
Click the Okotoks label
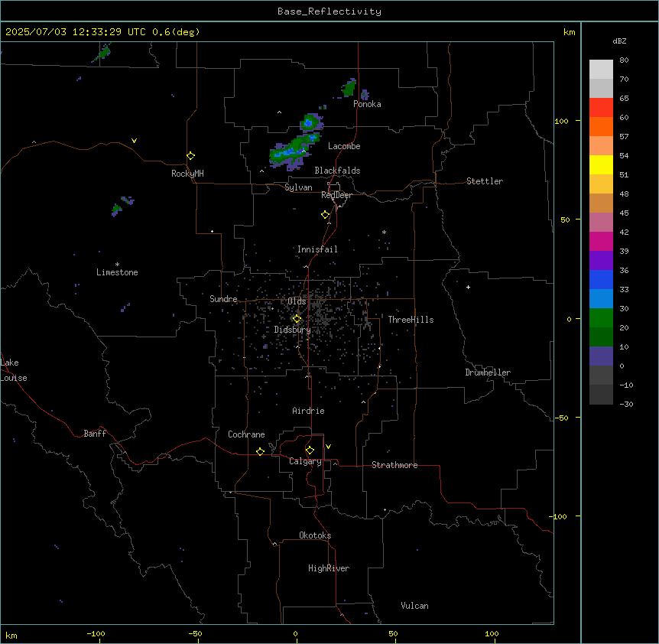(315, 535)
